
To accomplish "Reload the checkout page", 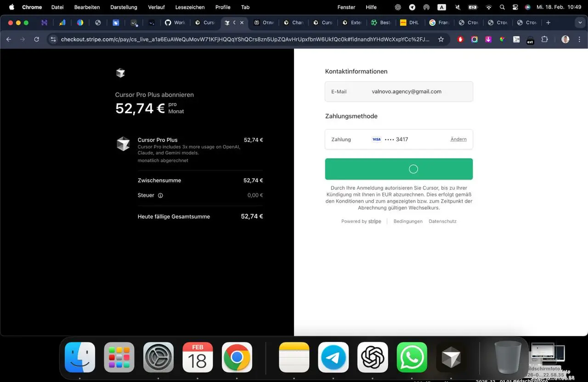I will click(x=36, y=39).
